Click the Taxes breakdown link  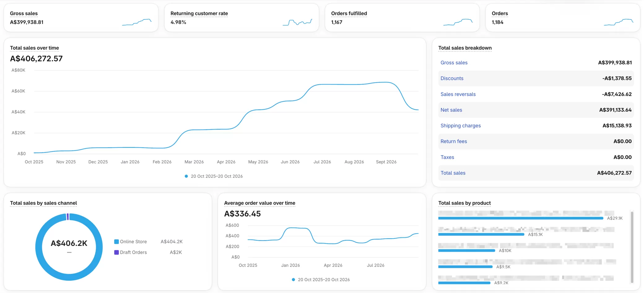click(x=447, y=157)
